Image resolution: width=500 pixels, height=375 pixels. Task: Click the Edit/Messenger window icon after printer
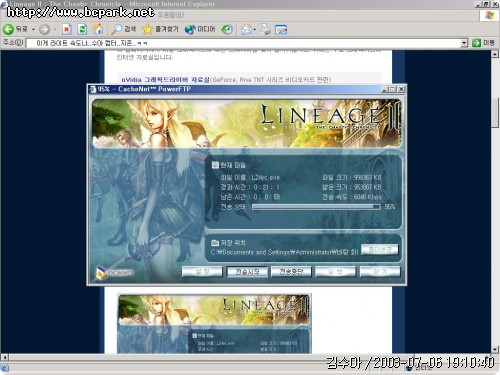click(x=281, y=29)
